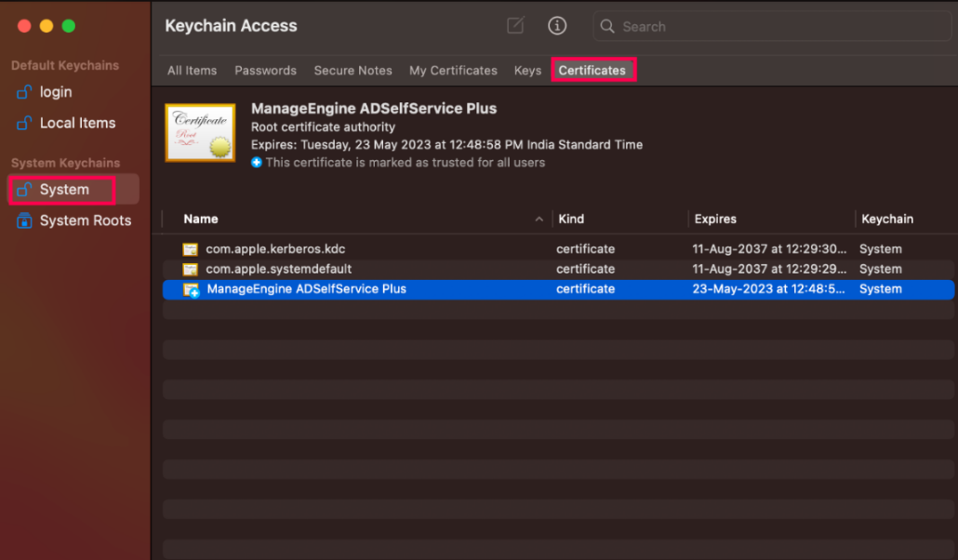Switch to the Passwords tab
Viewport: 958px width, 560px height.
(x=265, y=70)
